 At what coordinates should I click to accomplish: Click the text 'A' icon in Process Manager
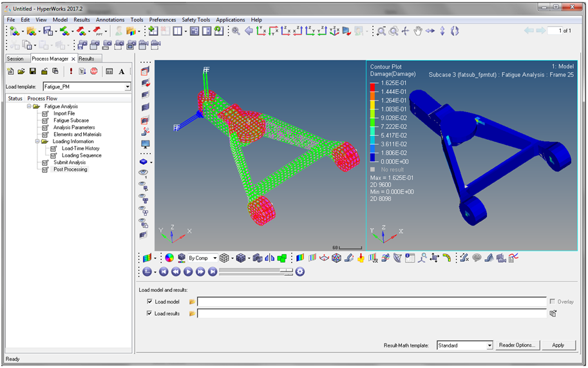(121, 72)
